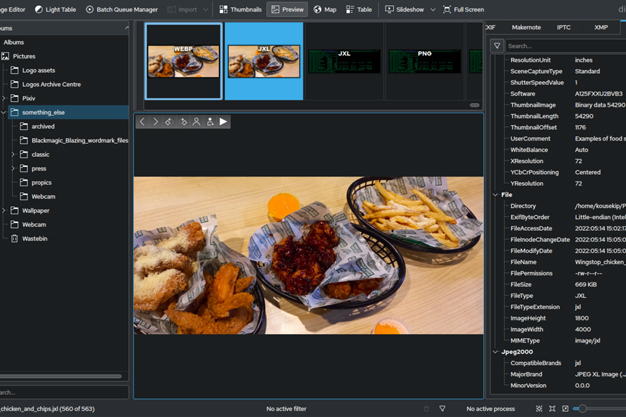
Task: Click the face tag person icon
Action: [196, 122]
